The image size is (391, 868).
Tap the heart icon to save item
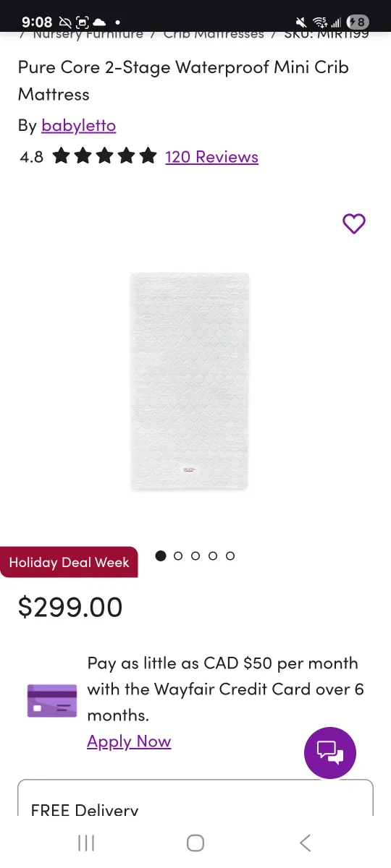pyautogui.click(x=354, y=224)
